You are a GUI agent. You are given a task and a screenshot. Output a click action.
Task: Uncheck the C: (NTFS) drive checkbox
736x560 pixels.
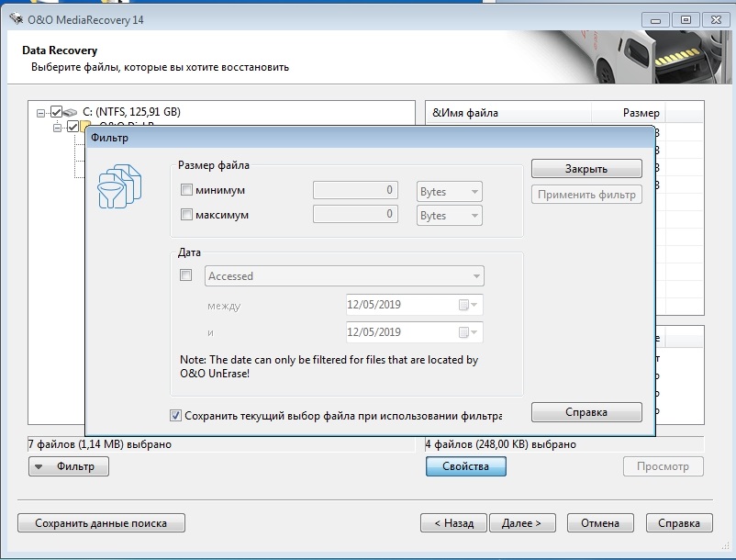pyautogui.click(x=56, y=112)
